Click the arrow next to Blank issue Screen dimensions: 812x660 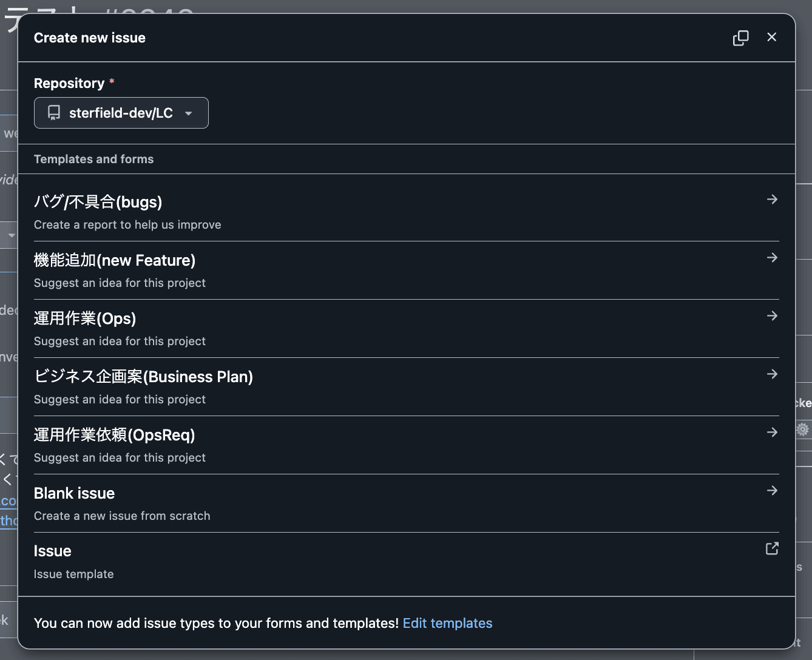click(772, 491)
